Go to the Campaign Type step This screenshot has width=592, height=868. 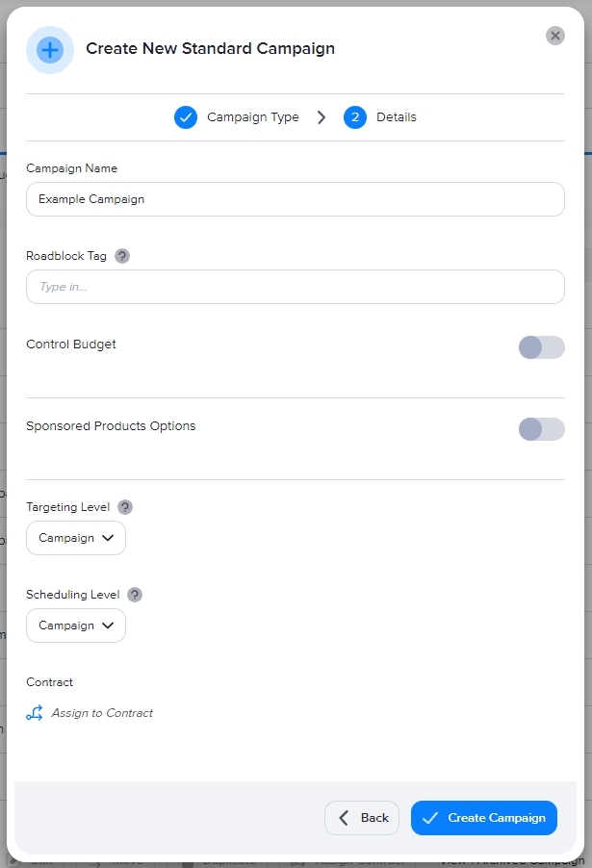(x=252, y=117)
